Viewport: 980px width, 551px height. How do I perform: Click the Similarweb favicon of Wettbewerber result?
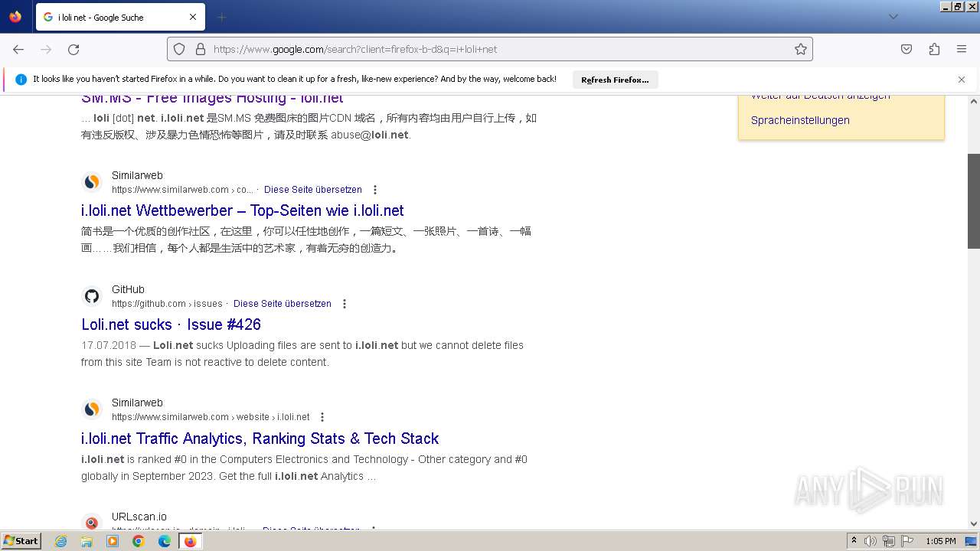click(x=92, y=182)
